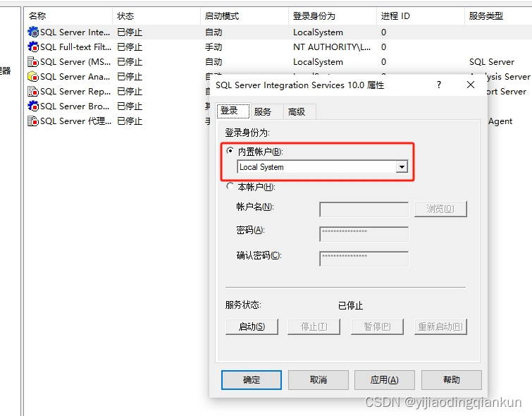Image resolution: width=532 pixels, height=416 pixels.
Task: Click the SQL Server Integration Services service icon
Action: click(x=33, y=32)
